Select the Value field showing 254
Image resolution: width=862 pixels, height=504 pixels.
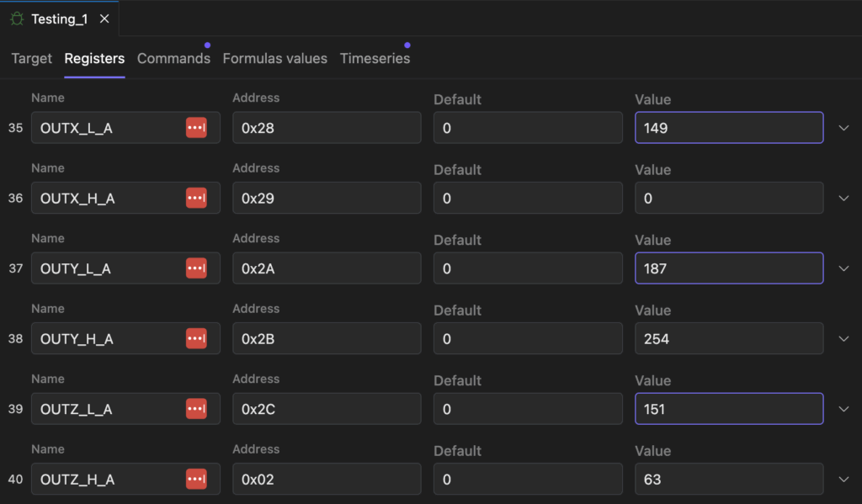[x=728, y=339]
